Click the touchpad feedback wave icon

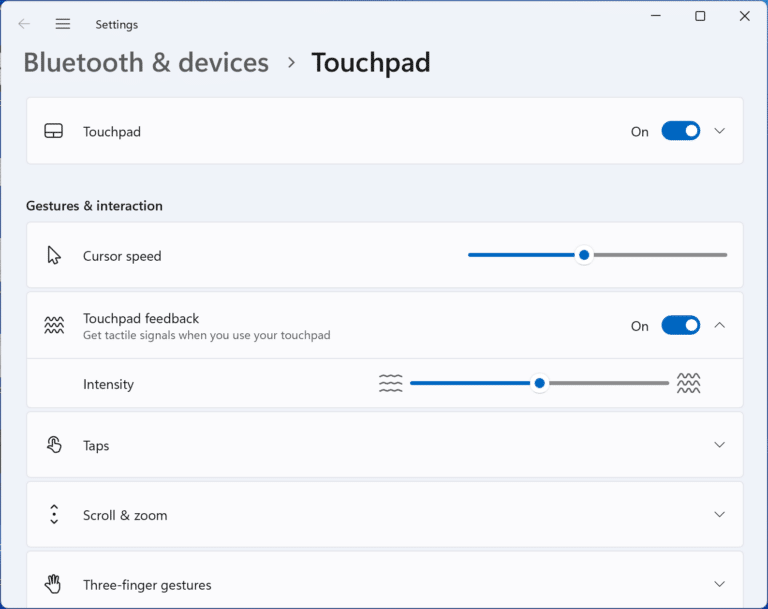[54, 325]
